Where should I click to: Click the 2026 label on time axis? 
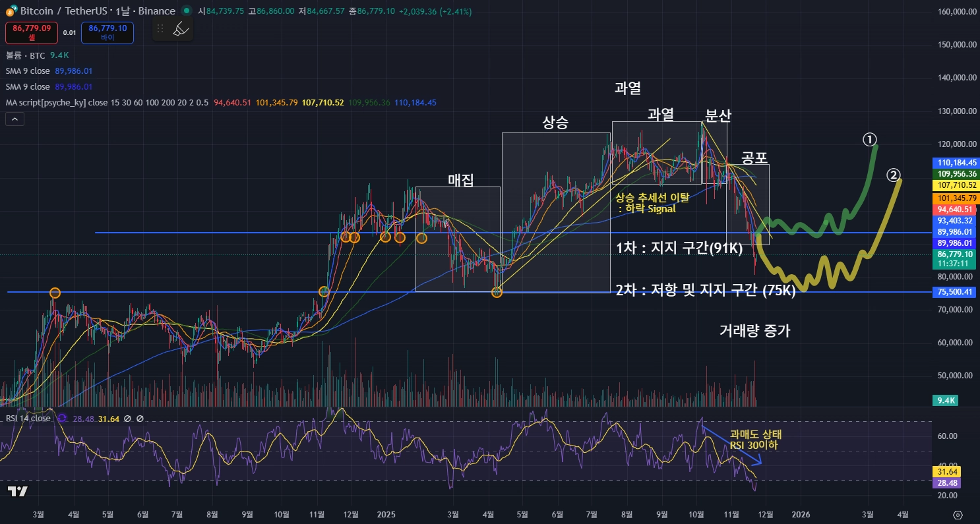(800, 513)
